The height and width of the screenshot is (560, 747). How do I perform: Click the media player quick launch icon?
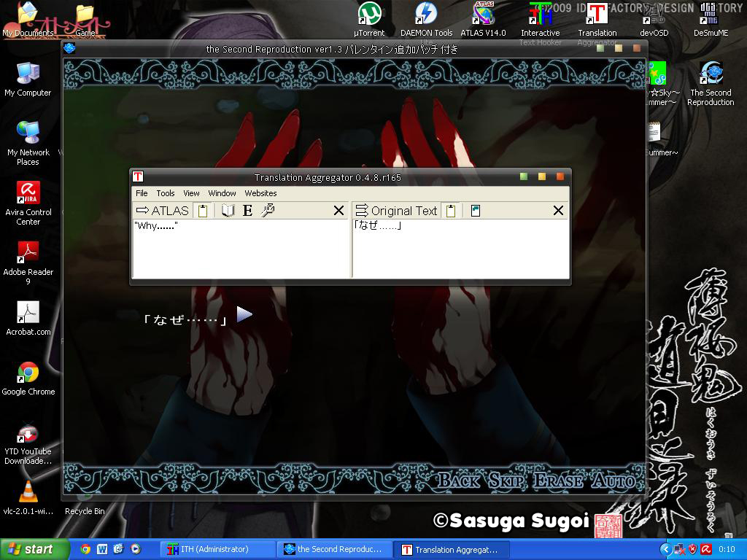(x=135, y=549)
